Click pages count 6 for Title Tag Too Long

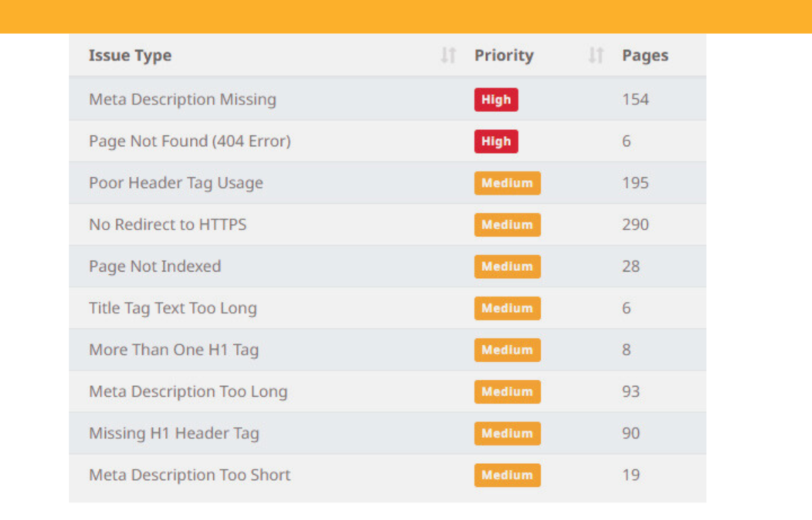[627, 308]
